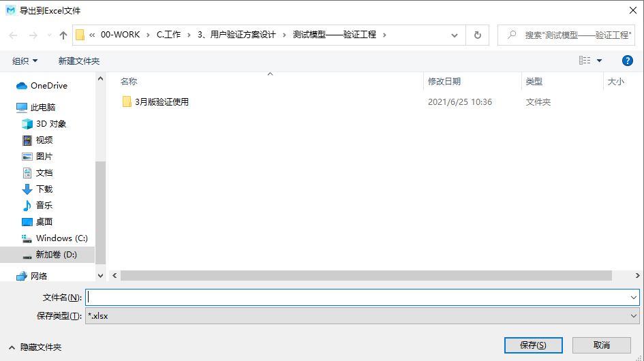Image resolution: width=644 pixels, height=361 pixels.
Task: Change view layout icon
Action: point(585,61)
